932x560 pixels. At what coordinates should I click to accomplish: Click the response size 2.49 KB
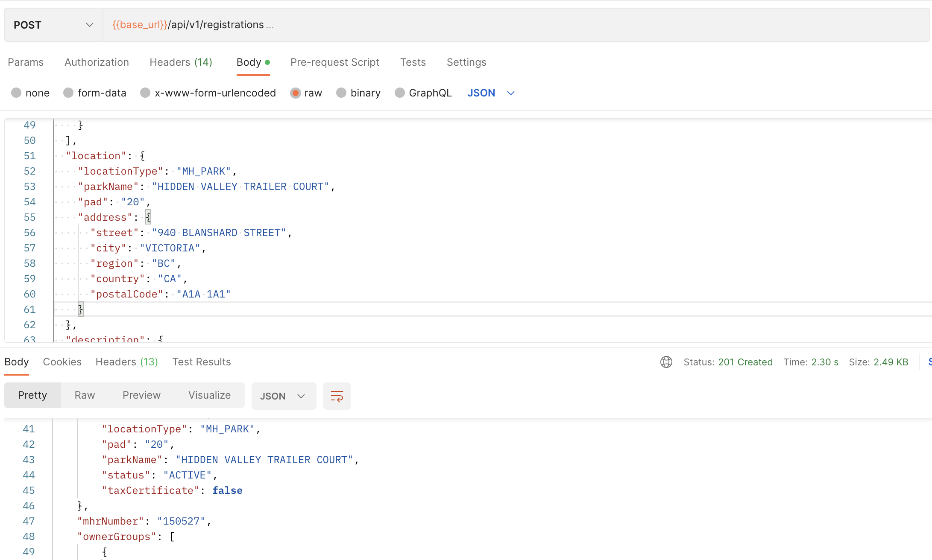click(891, 362)
